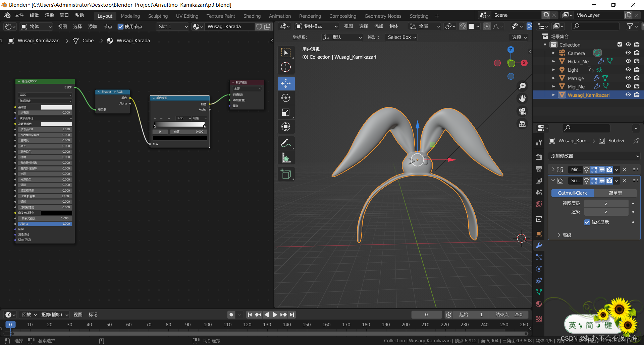Activate the Annotate pencil tool
The height and width of the screenshot is (345, 644).
pos(286,143)
